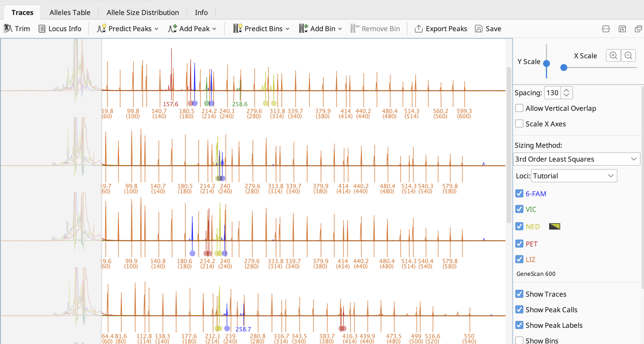Viewport: 644px width, 344px height.
Task: Open the Sizing Method dropdown
Action: 576,159
